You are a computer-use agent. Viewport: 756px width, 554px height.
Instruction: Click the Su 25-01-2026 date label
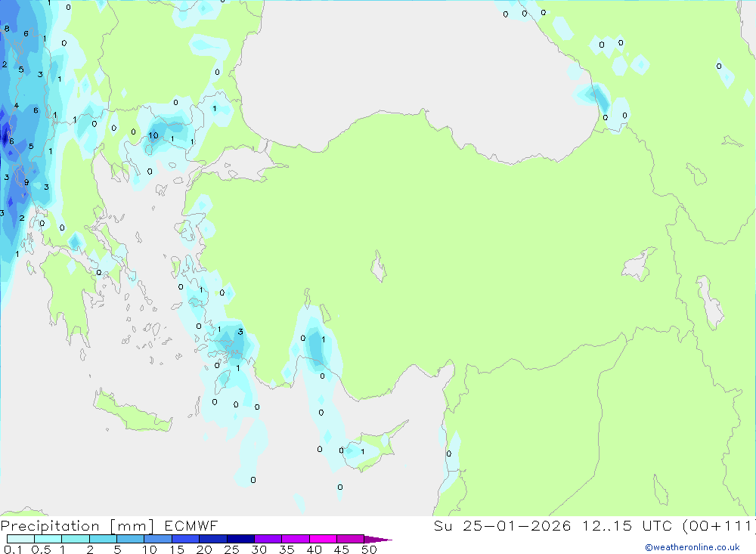click(x=502, y=525)
